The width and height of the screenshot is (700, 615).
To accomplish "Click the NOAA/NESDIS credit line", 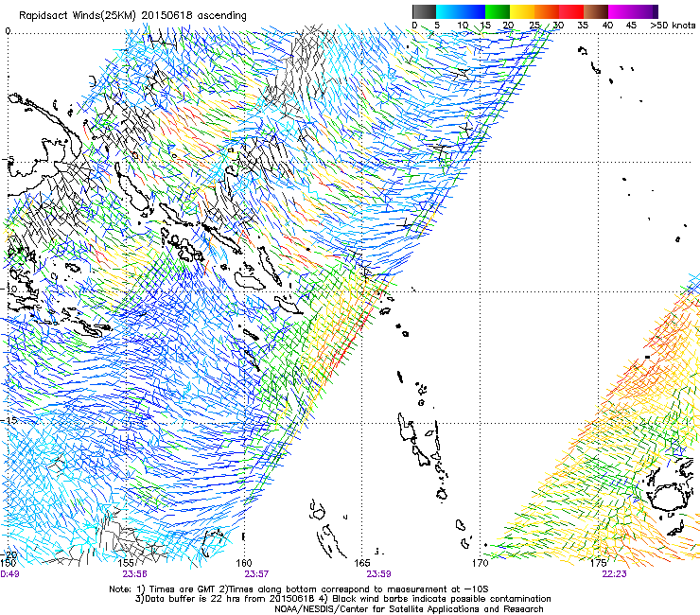I will pos(409,609).
